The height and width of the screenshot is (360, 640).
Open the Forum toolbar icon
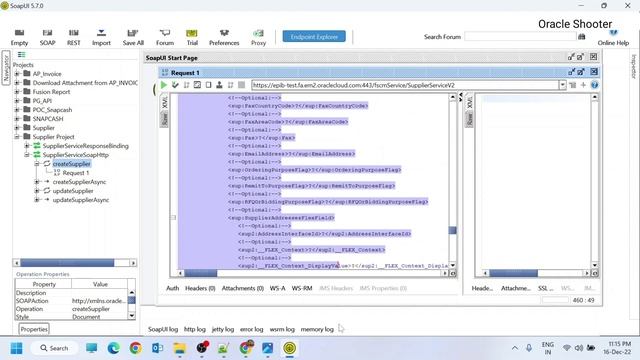tap(164, 33)
